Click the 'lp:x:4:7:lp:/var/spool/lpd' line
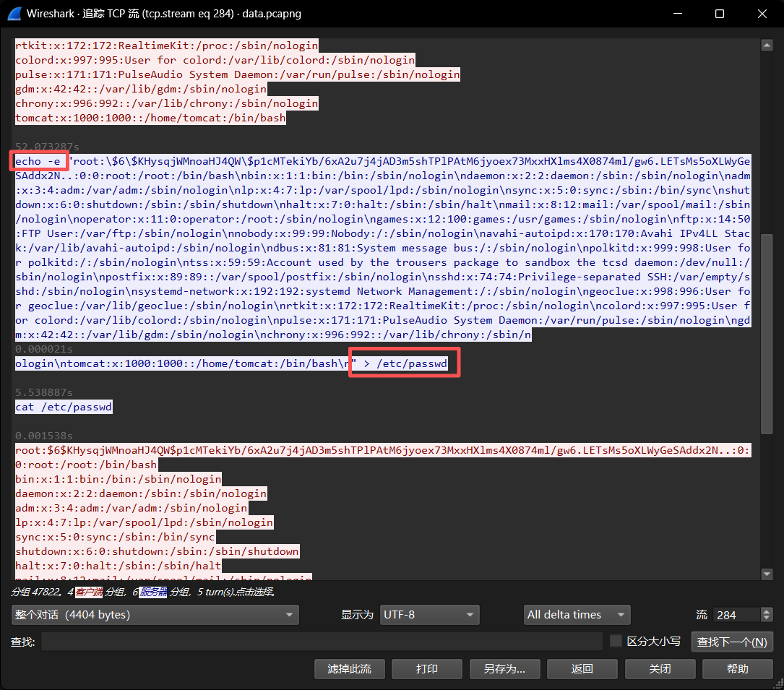Screen dimensions: 784x690 144,522
